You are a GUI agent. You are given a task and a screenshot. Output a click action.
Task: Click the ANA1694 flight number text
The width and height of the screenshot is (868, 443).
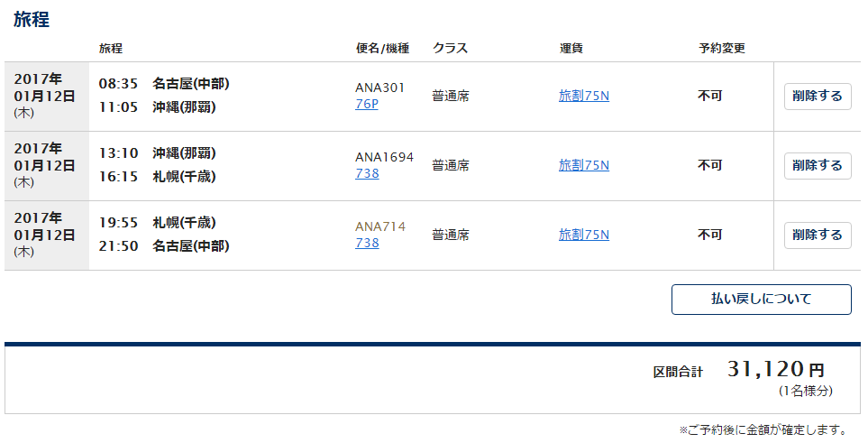[x=384, y=158]
